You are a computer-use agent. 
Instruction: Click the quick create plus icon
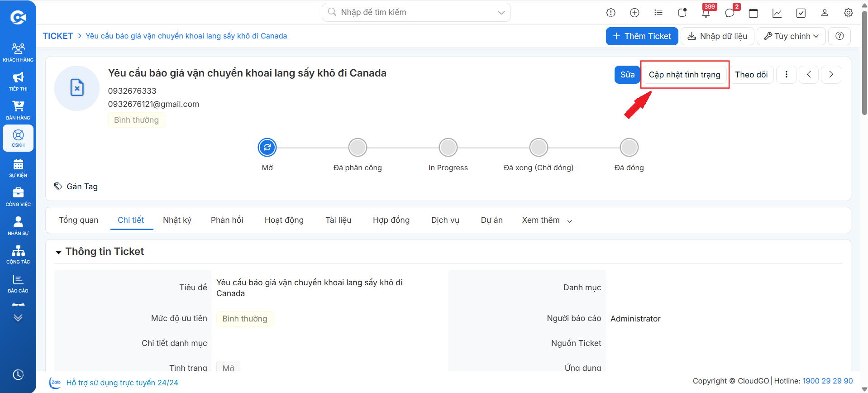[x=634, y=13]
